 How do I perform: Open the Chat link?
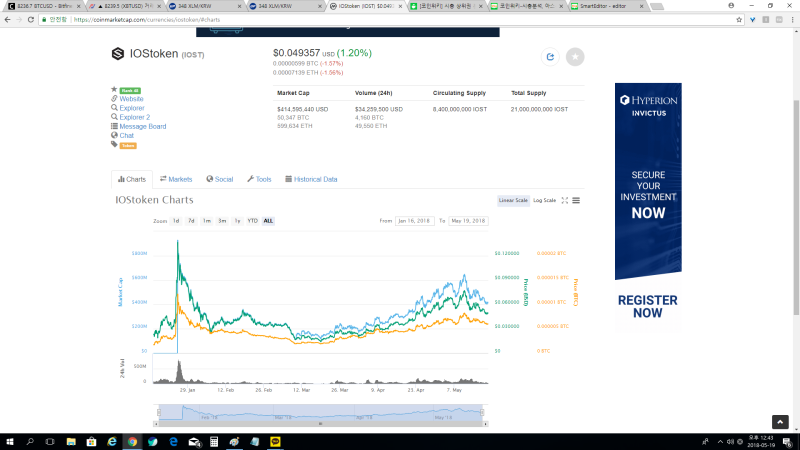(x=126, y=136)
